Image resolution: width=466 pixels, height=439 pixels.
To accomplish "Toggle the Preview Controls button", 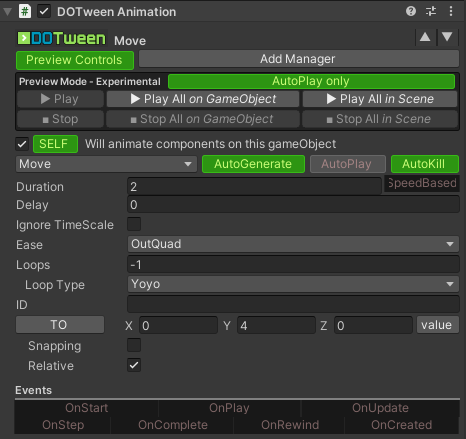I will tap(75, 60).
